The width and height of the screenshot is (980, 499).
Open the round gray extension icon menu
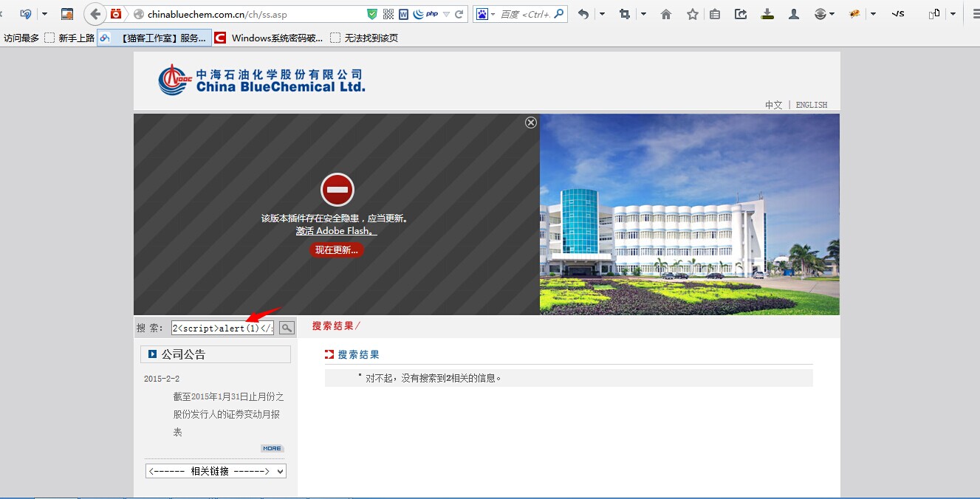tap(823, 14)
